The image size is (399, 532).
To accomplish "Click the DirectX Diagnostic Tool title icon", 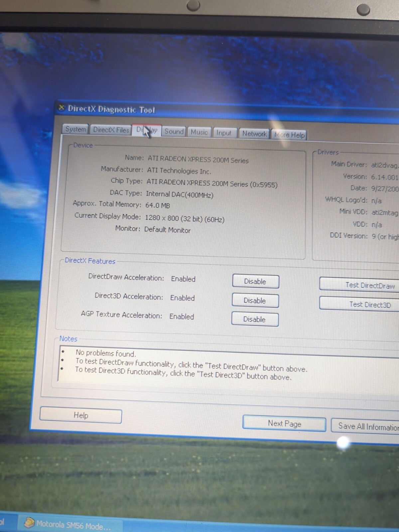I will [61, 108].
